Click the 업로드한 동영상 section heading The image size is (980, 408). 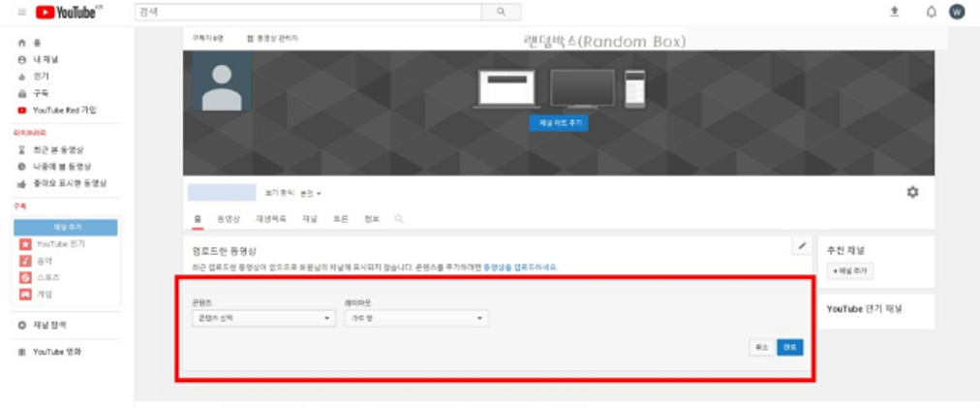point(225,251)
